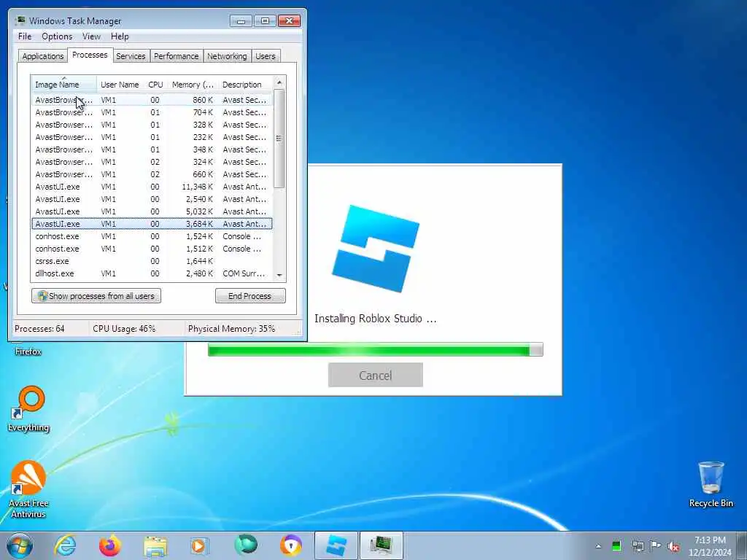Open the View menu
Viewport: 747px width, 560px height.
point(91,36)
